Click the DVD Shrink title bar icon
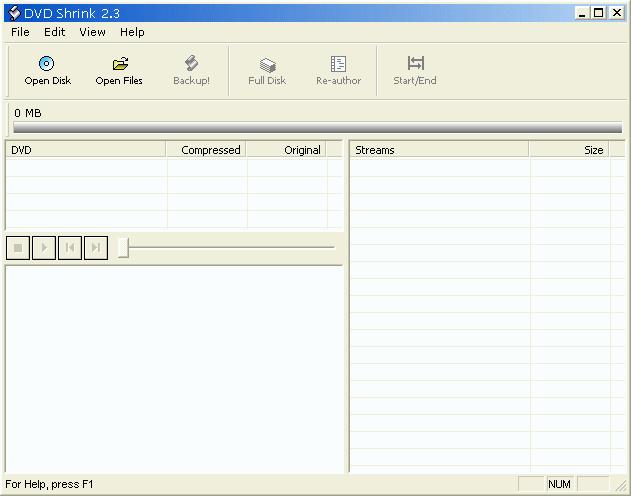 click(x=14, y=13)
